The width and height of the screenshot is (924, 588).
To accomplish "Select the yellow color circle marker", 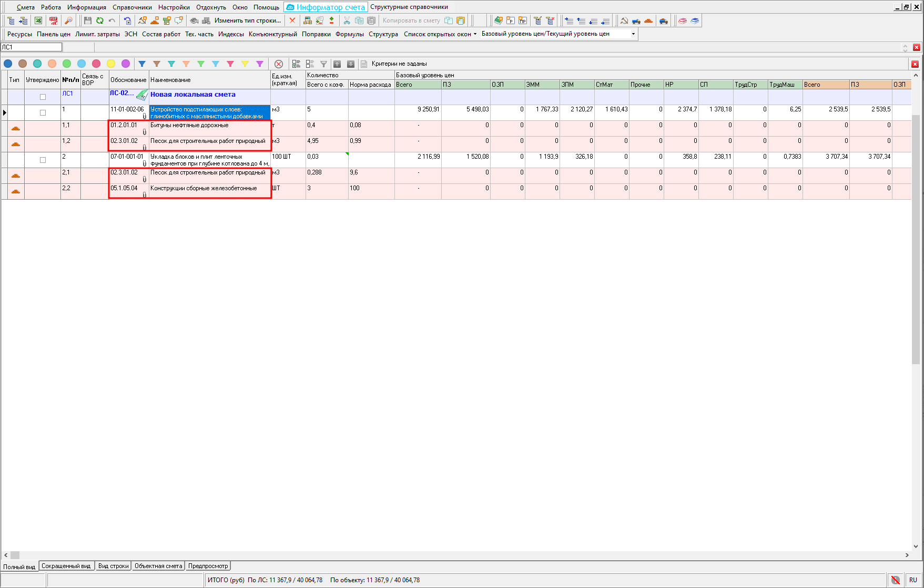I will [111, 64].
